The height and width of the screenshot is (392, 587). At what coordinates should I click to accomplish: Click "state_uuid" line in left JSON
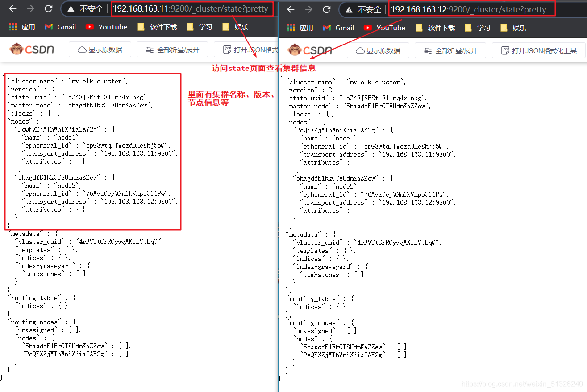79,97
